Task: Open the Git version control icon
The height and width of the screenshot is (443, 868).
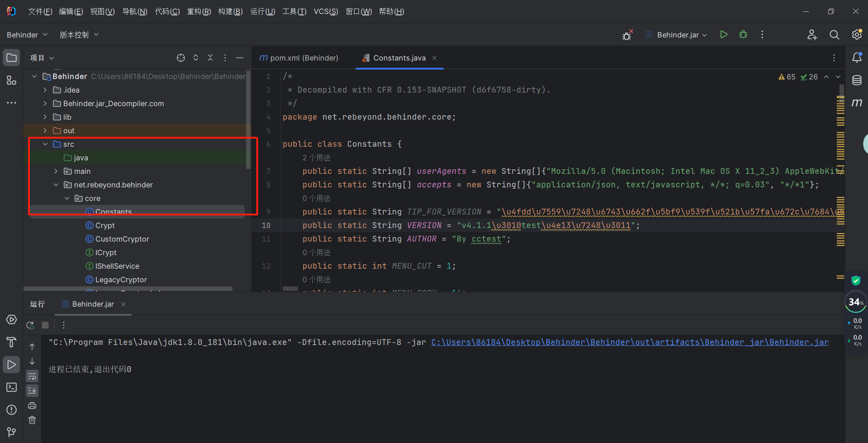Action: pyautogui.click(x=11, y=432)
